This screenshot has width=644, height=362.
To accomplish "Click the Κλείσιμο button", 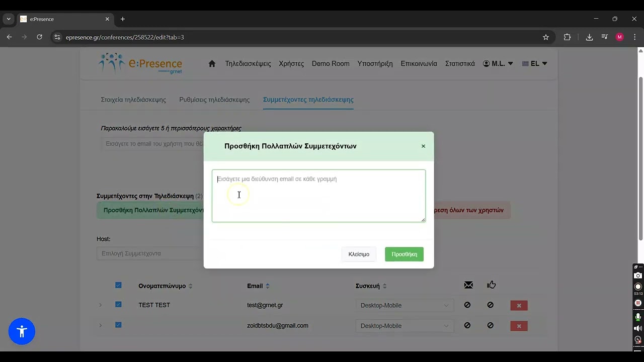I will coord(359,254).
